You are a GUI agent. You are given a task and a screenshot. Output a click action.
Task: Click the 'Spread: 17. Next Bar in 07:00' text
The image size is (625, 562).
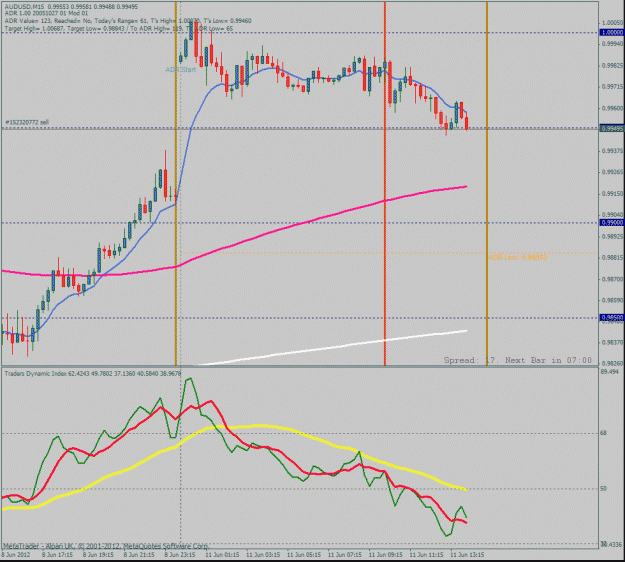518,360
